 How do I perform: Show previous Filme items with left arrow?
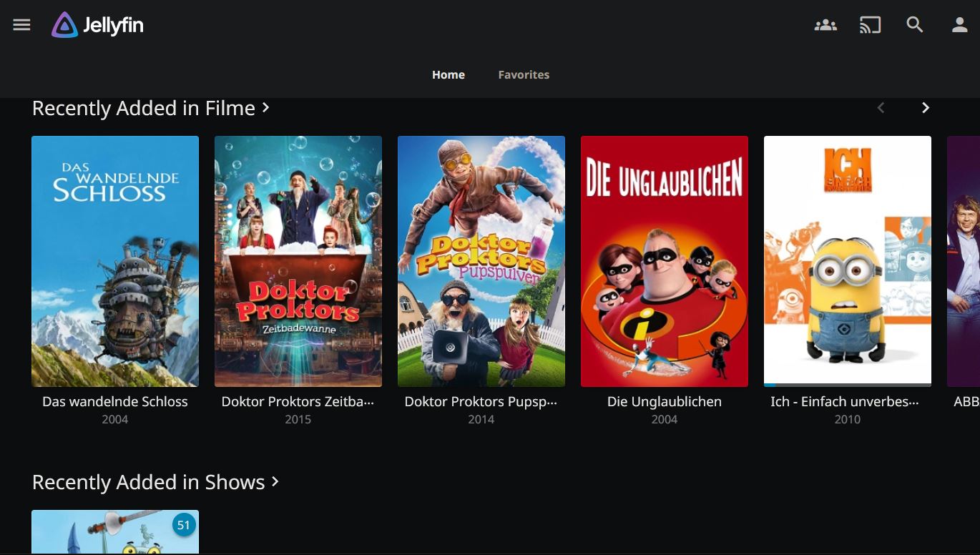(x=881, y=108)
